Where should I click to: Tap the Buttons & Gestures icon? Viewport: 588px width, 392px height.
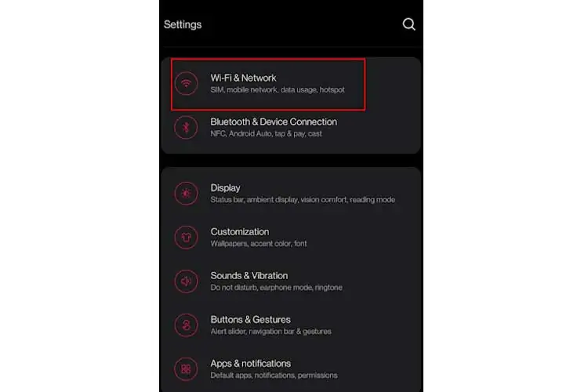click(x=186, y=325)
